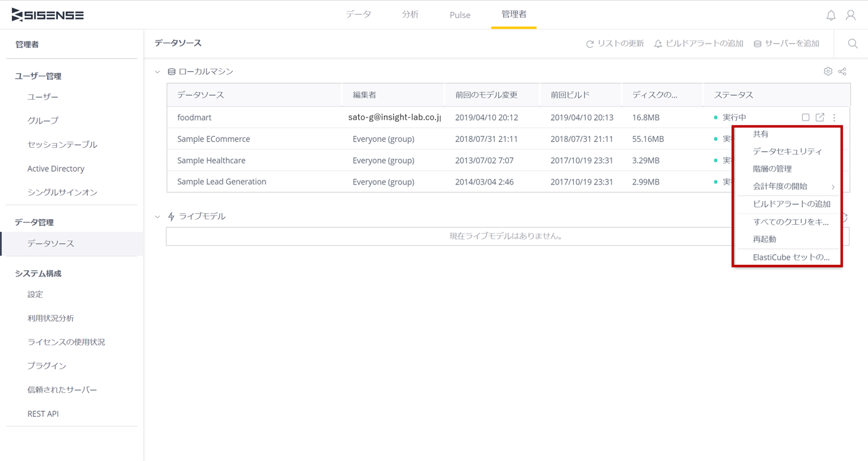Click the stop icon in foodmart row
The height and width of the screenshot is (461, 868).
coord(806,117)
